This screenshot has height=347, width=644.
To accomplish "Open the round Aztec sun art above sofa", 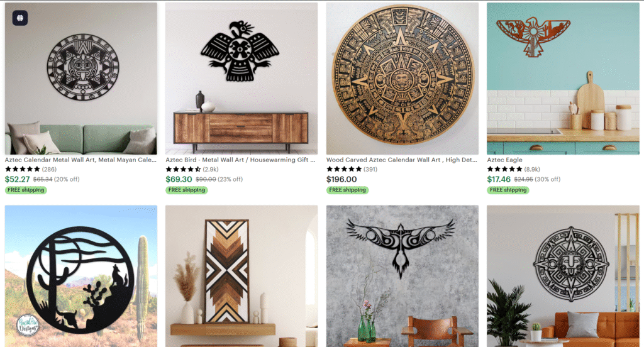I will 563,276.
